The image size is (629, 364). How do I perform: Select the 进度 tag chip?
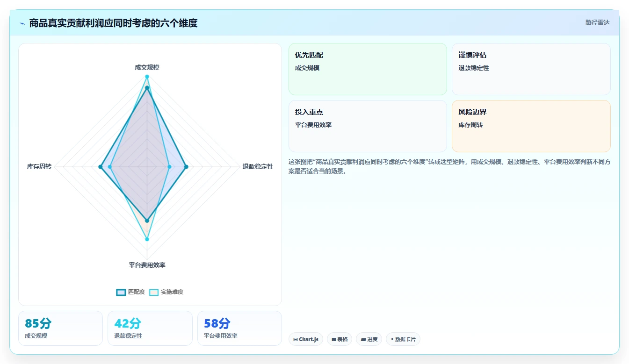pos(369,339)
